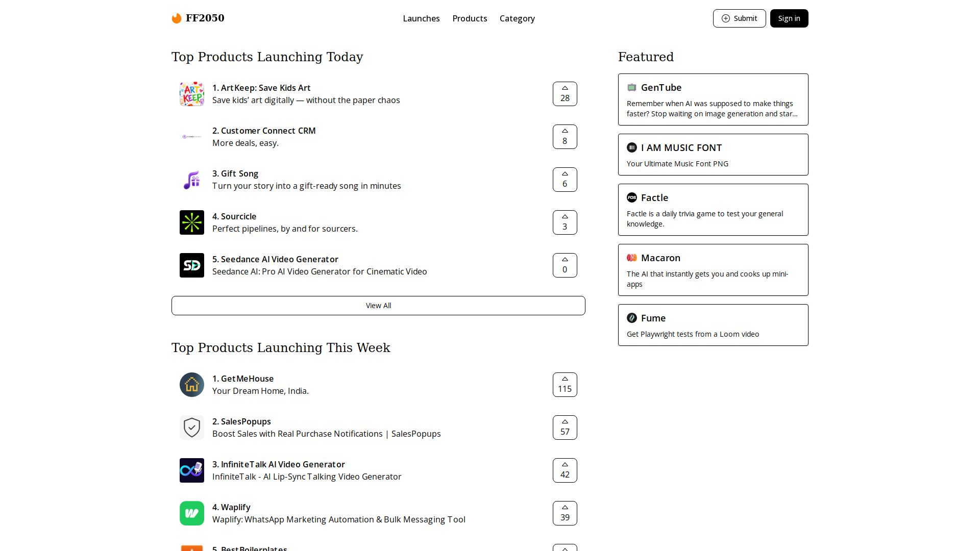
Task: Toggle upvote for GetMeHouse
Action: 565,385
